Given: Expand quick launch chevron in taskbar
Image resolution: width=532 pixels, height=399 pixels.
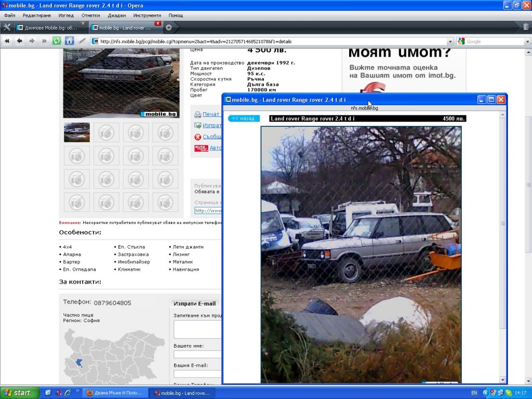Looking at the screenshot, I should pos(77,391).
